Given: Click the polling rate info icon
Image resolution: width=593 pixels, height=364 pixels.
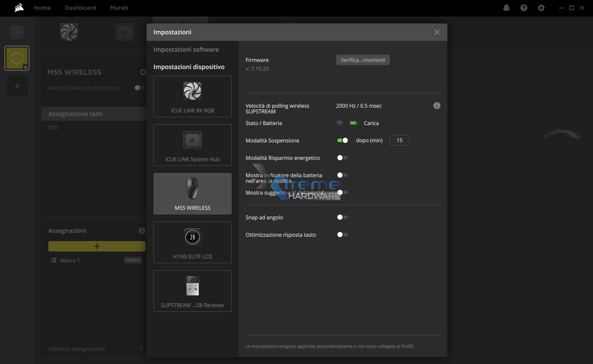Looking at the screenshot, I should [x=437, y=106].
